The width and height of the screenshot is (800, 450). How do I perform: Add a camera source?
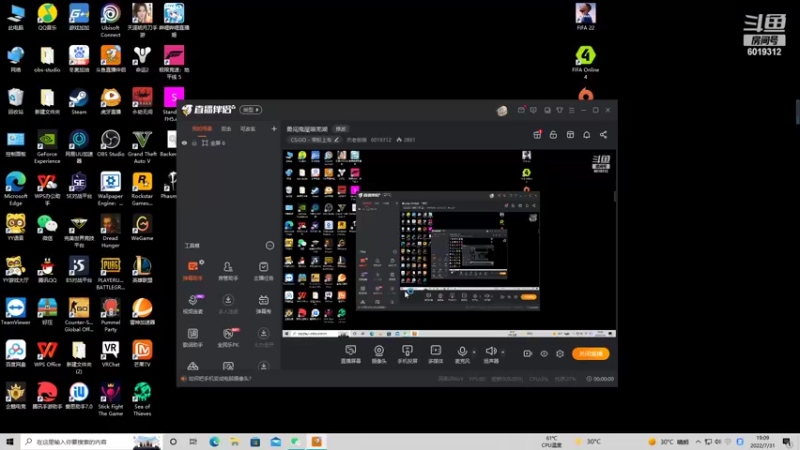pos(379,354)
